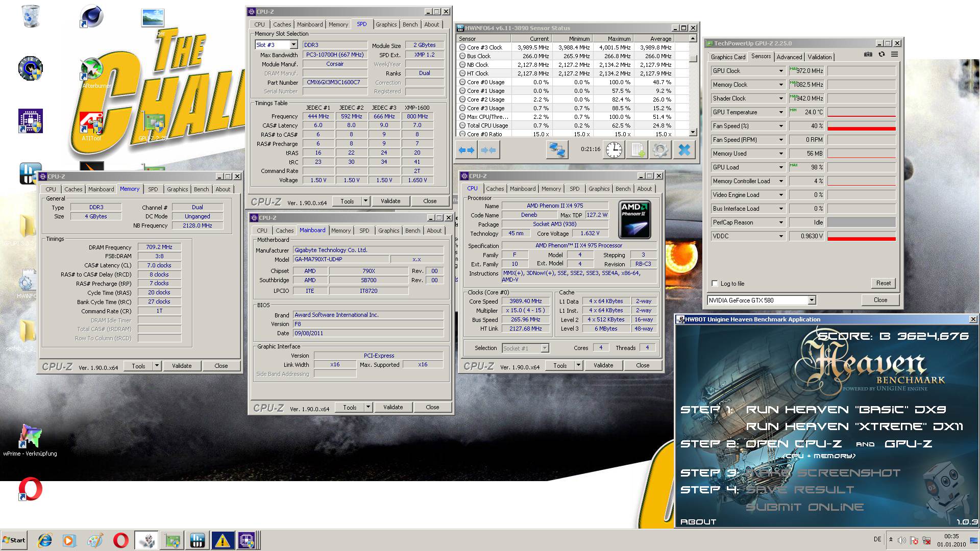Image resolution: width=980 pixels, height=551 pixels.
Task: Open Bench tab in CPU-Z Processor window
Action: (623, 189)
